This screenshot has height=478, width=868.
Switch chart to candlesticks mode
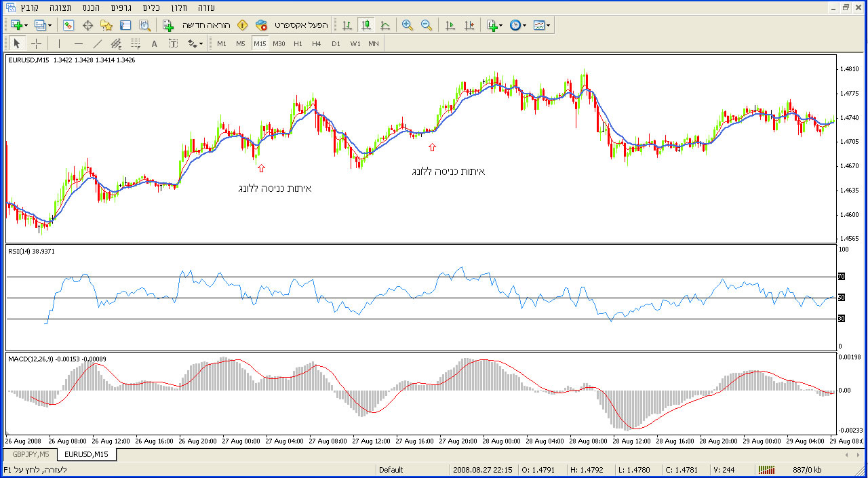366,25
